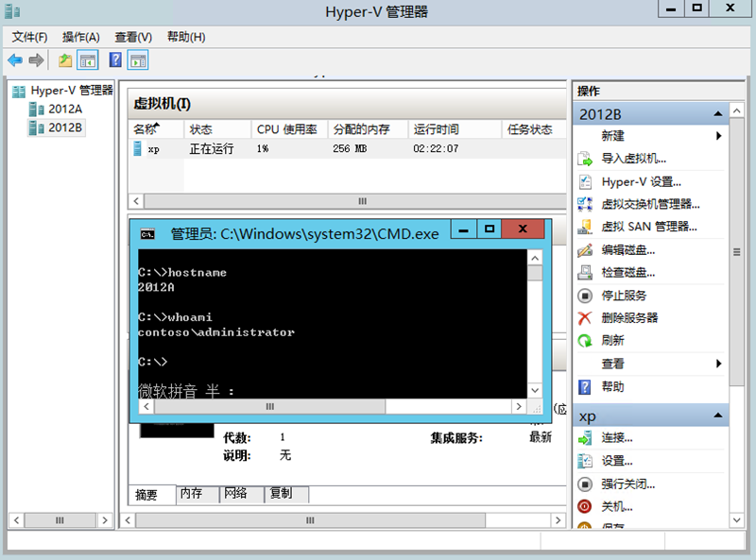Click the CMD horizontal scrollbar right arrow
Image resolution: width=756 pixels, height=560 pixels.
point(518,406)
